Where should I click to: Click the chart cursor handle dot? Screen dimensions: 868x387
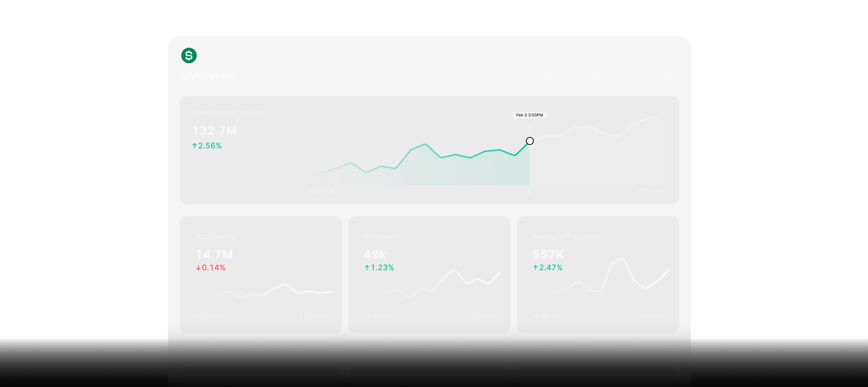tap(530, 141)
